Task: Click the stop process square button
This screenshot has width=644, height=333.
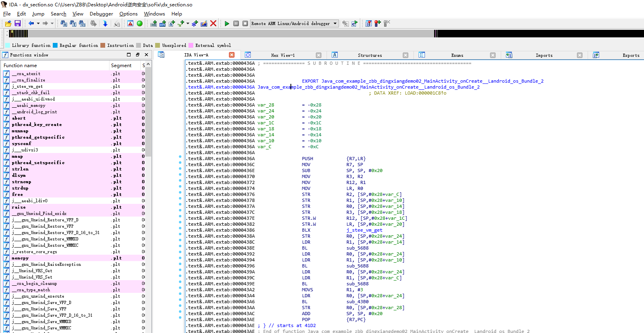Action: [245, 24]
